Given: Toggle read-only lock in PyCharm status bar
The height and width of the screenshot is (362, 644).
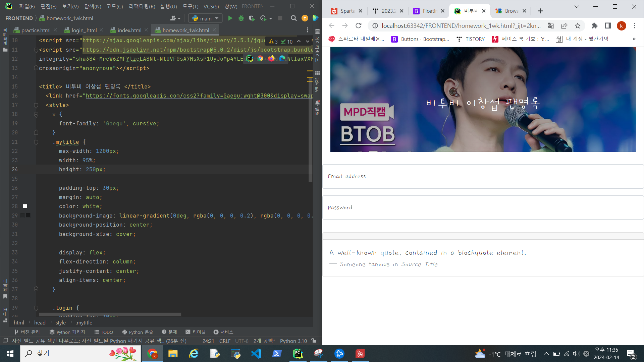Looking at the screenshot, I should [x=314, y=341].
